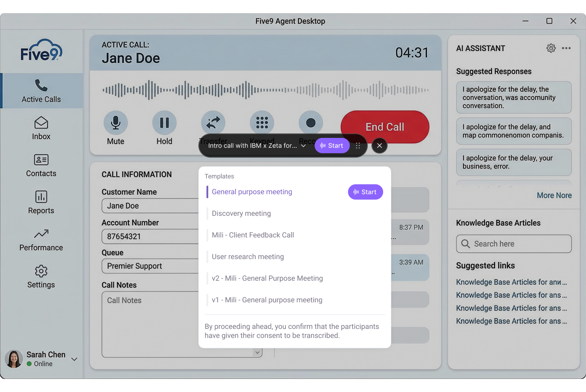586x392 pixels.
Task: Close the floating meeting recorder bar
Action: pos(380,146)
